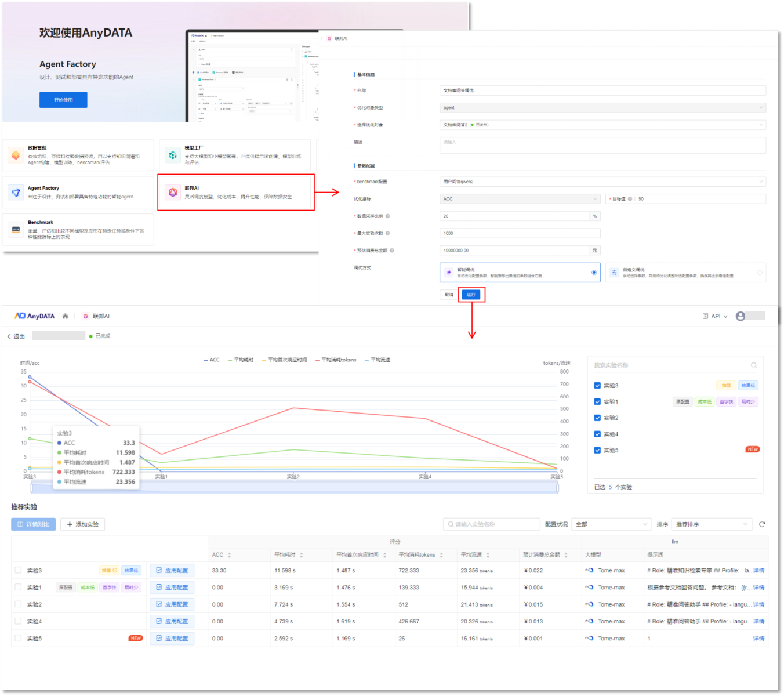Click 详情对比 button

pos(34,524)
